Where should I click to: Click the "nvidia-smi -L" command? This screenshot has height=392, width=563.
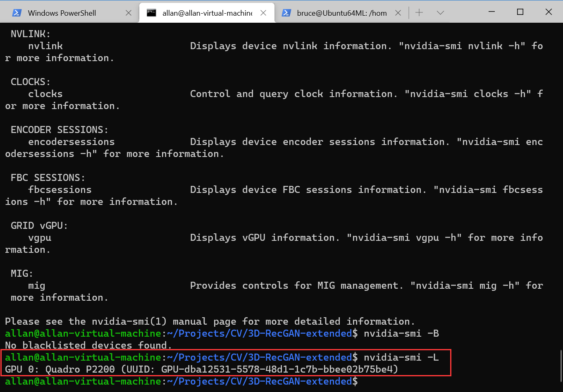tap(401, 357)
